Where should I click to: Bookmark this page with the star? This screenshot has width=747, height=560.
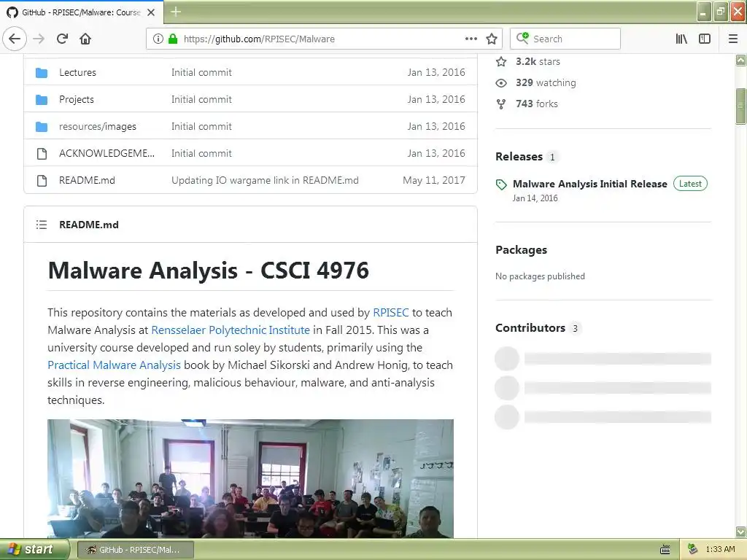tap(492, 39)
